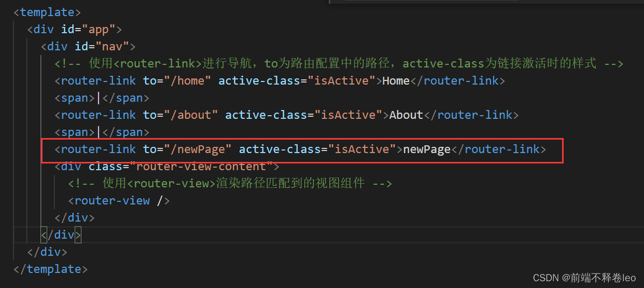Click the "router-view-content" class value
Viewport: 644px width, 288px height.
pos(202,166)
